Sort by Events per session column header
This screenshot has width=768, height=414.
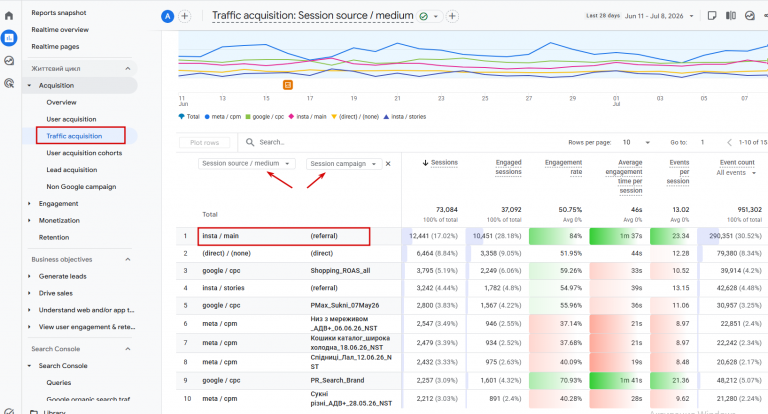pyautogui.click(x=678, y=172)
